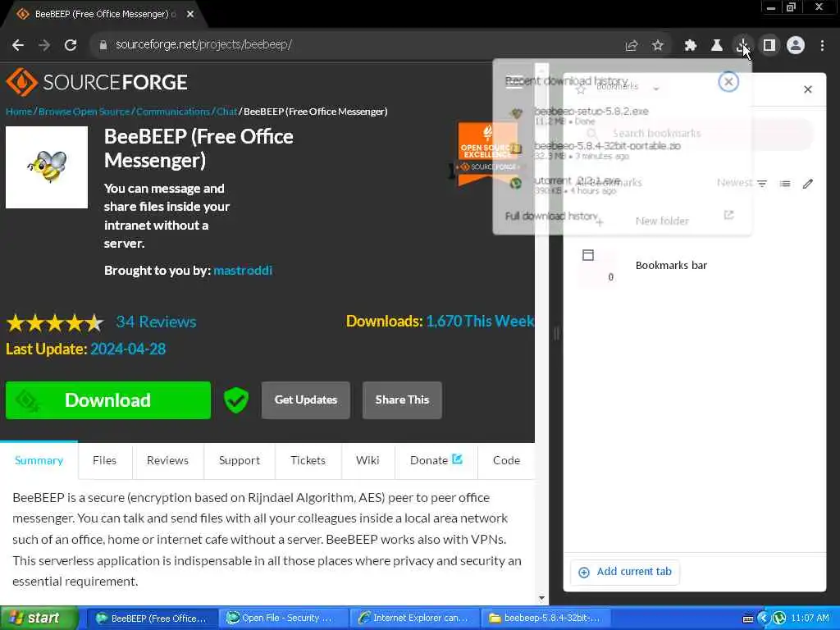The height and width of the screenshot is (630, 840).
Task: Visit the mastroddi author link
Action: [x=243, y=270]
